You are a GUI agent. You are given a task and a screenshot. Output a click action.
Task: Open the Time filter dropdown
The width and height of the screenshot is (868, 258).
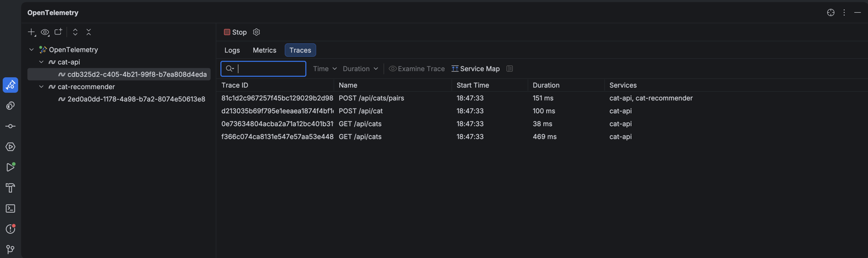pyautogui.click(x=325, y=68)
